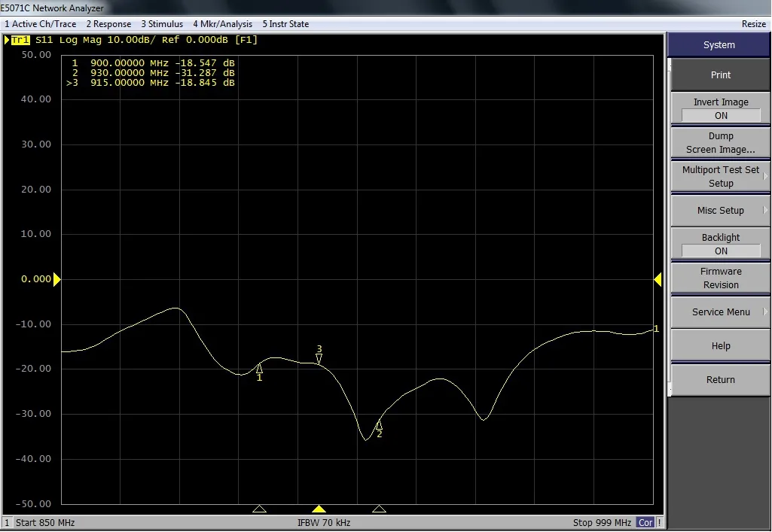Click the left reference level arrow
The width and height of the screenshot is (772, 532).
pyautogui.click(x=56, y=280)
